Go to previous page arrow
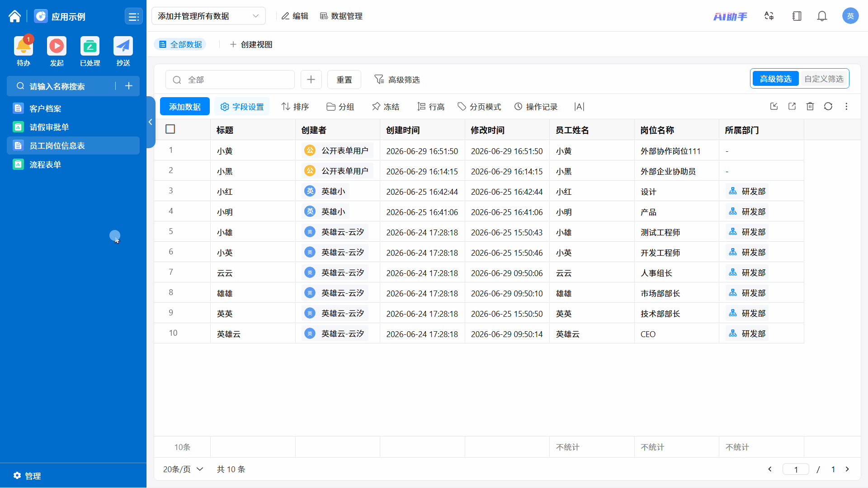Viewport: 868px width, 488px height. pyautogui.click(x=770, y=469)
